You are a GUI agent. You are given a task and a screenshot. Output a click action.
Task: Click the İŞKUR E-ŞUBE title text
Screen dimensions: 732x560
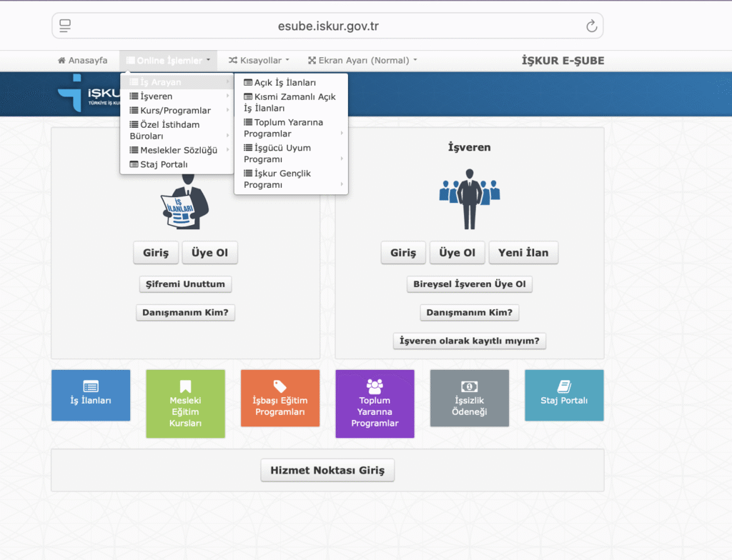click(563, 61)
